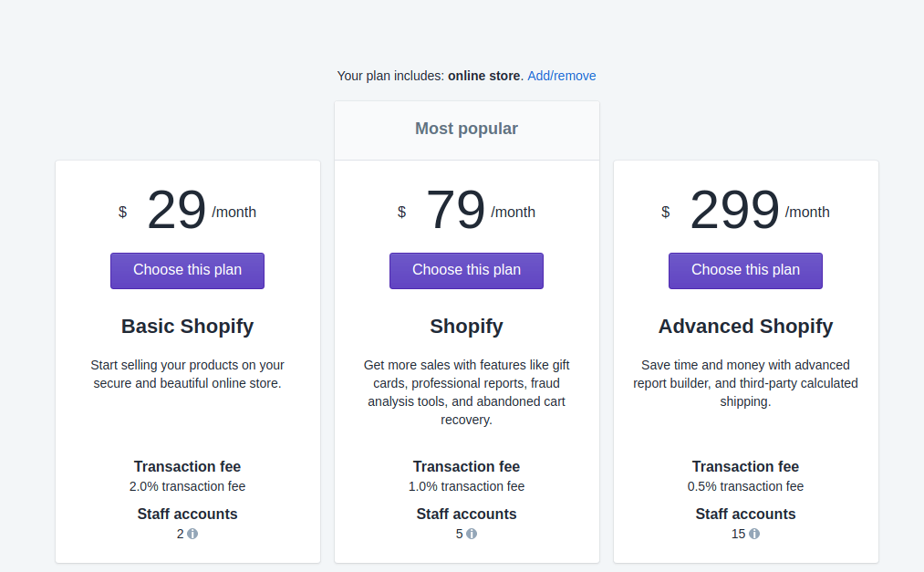The width and height of the screenshot is (924, 572).
Task: Click the 'Advanced Shopify' plan title
Action: tap(745, 327)
